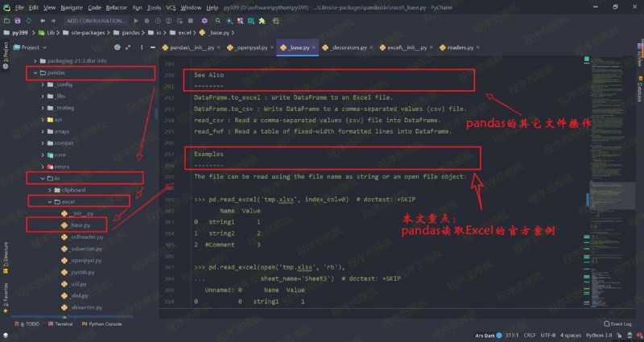Open the Database side tool window
This screenshot has height=342, width=644.
click(640, 89)
